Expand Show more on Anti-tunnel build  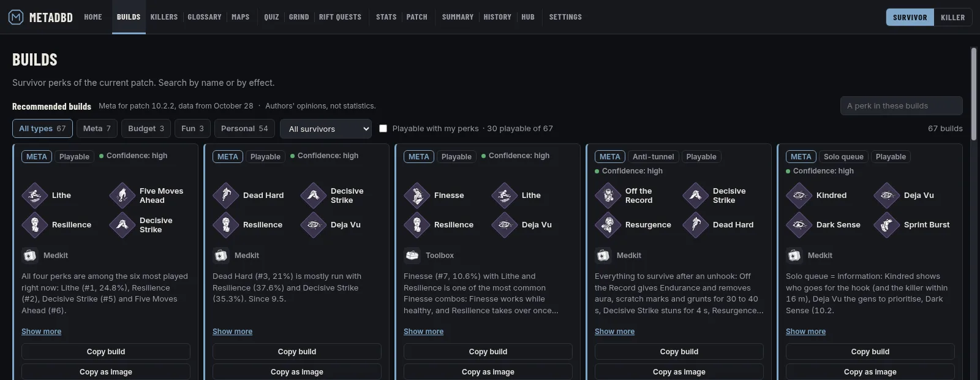click(x=614, y=332)
